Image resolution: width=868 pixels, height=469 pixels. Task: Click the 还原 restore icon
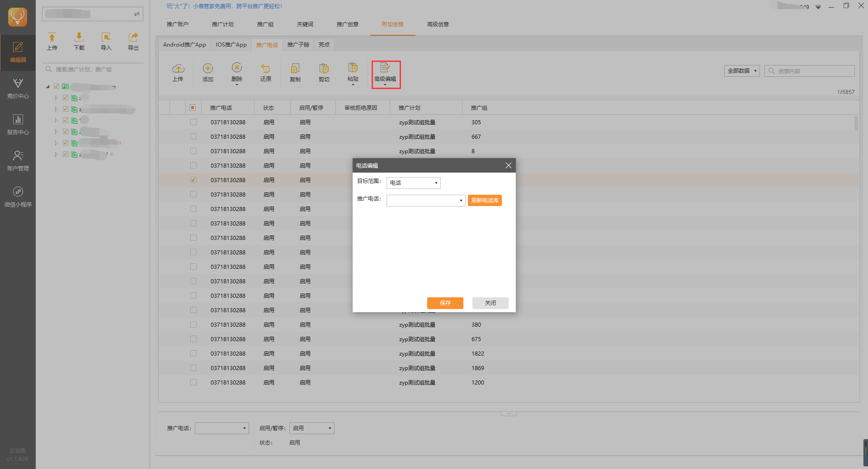(x=266, y=72)
